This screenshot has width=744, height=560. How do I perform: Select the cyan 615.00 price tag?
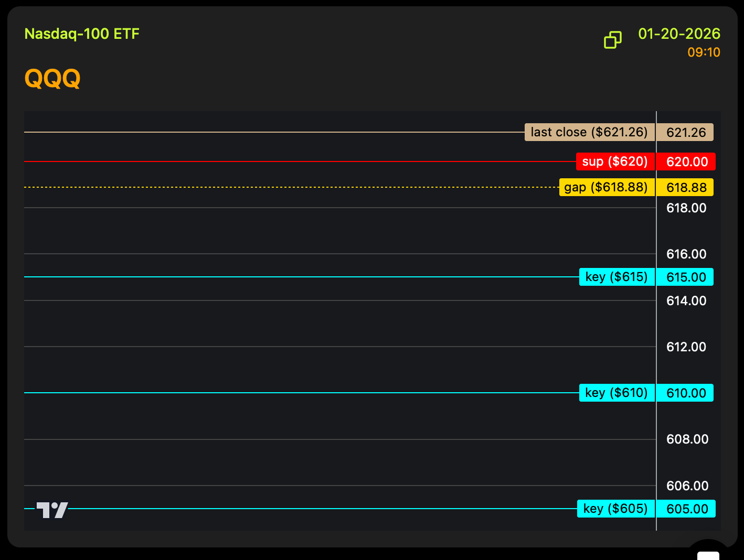[685, 277]
